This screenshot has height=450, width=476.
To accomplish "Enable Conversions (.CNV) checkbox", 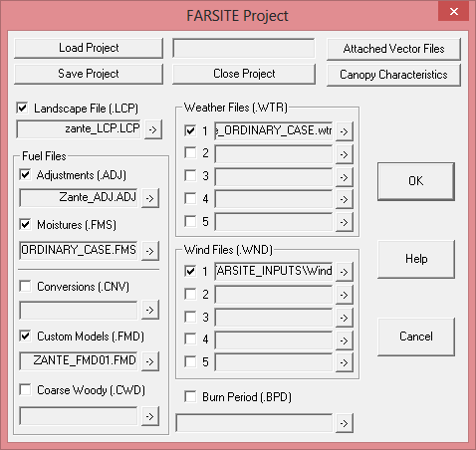I will 25,286.
